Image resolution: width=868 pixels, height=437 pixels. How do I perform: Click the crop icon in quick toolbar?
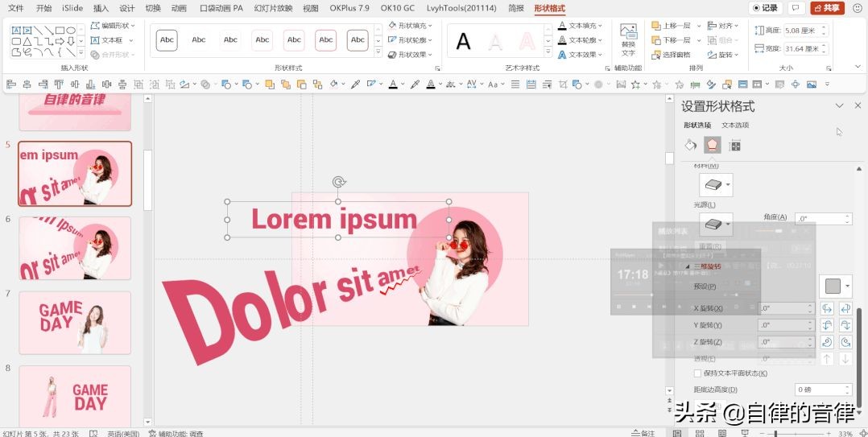564,85
